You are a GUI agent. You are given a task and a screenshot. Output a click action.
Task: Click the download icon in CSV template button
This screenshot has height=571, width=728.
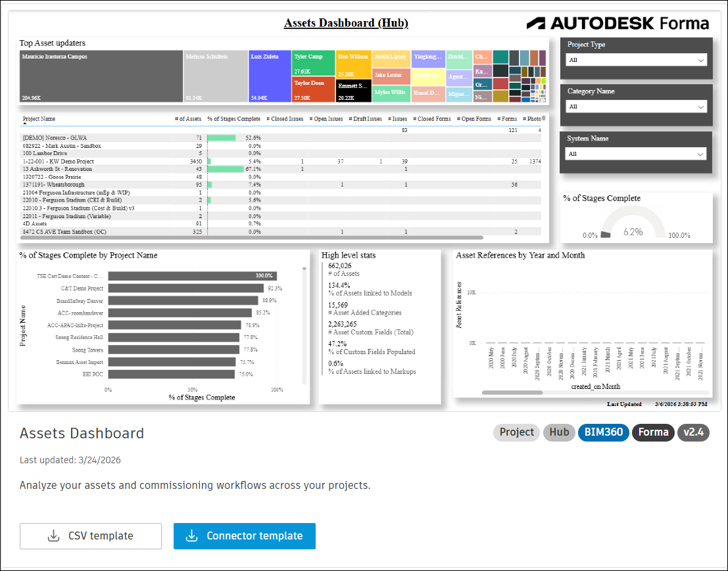(x=54, y=536)
